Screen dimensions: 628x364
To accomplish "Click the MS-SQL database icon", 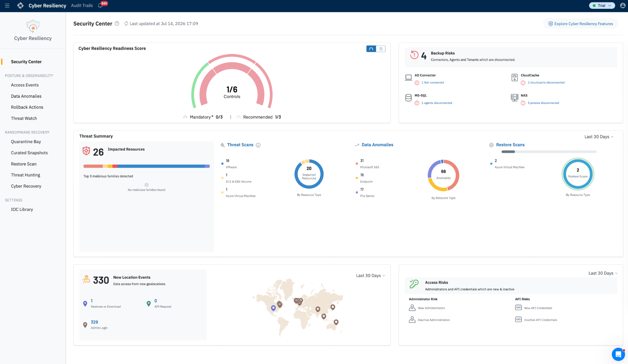I will [408, 98].
